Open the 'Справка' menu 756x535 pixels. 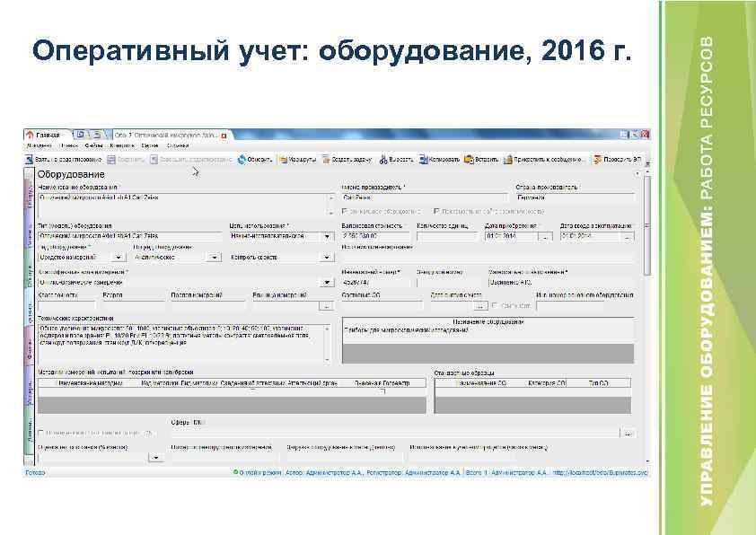178,145
